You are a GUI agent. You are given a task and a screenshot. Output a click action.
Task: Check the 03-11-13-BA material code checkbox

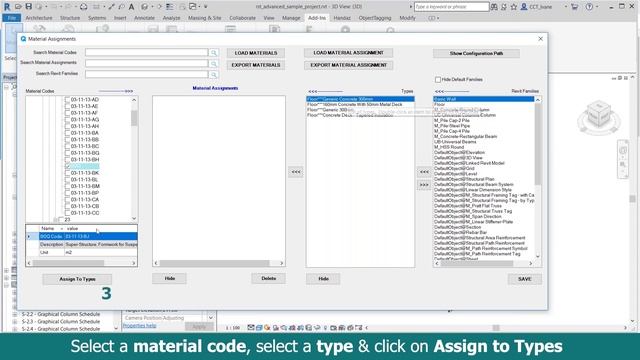point(67,133)
